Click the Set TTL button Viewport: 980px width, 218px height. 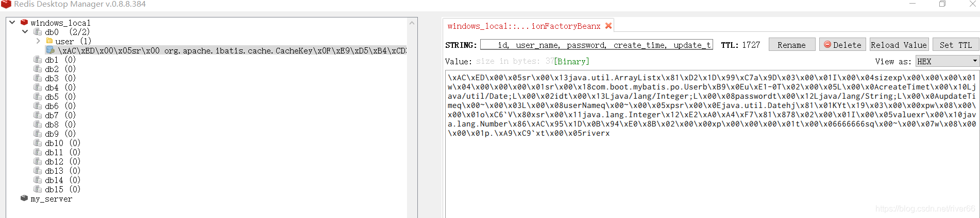point(956,45)
